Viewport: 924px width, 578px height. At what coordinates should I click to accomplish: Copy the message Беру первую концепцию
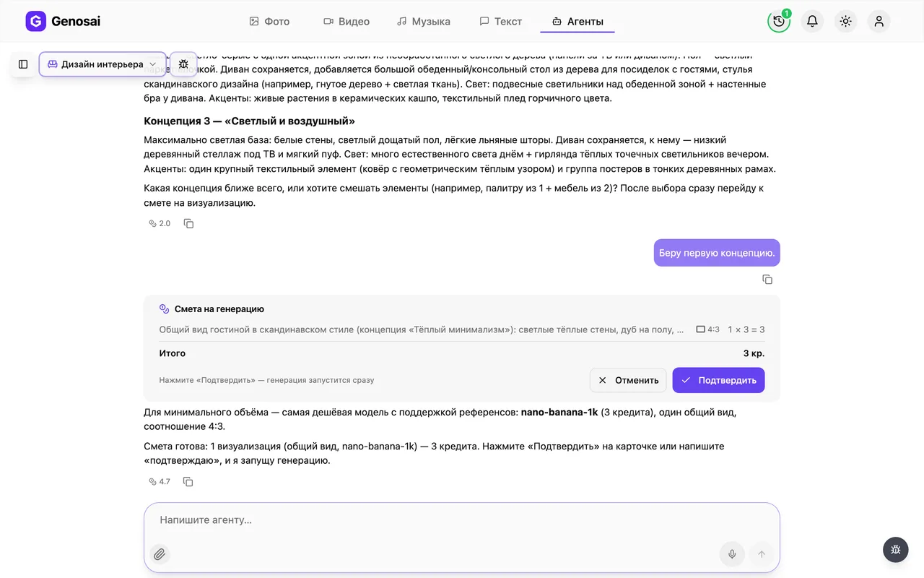tap(767, 280)
